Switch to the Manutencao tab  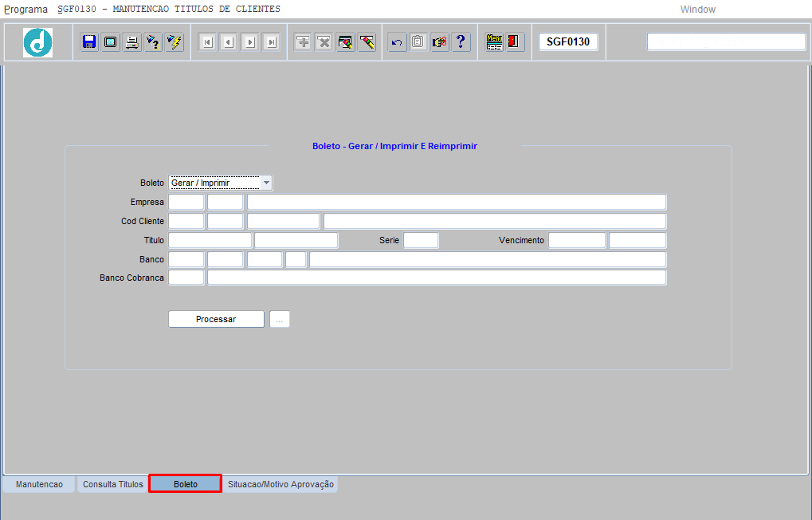coord(39,484)
